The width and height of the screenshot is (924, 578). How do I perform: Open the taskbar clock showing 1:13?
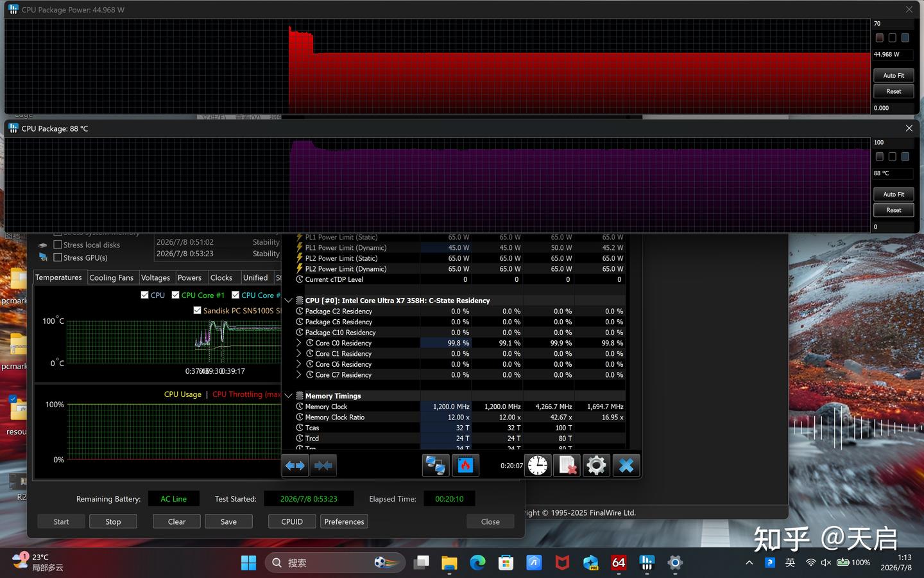point(896,563)
